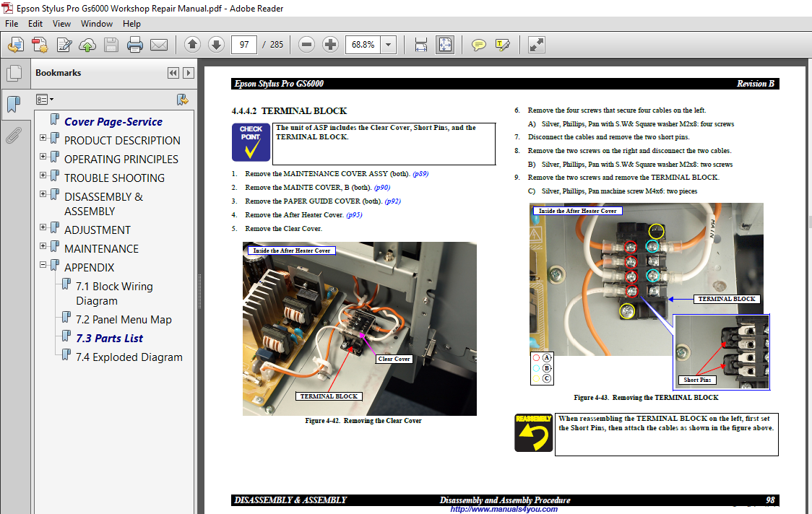Open the Sign/edit document icon
This screenshot has height=514, width=812.
click(64, 45)
